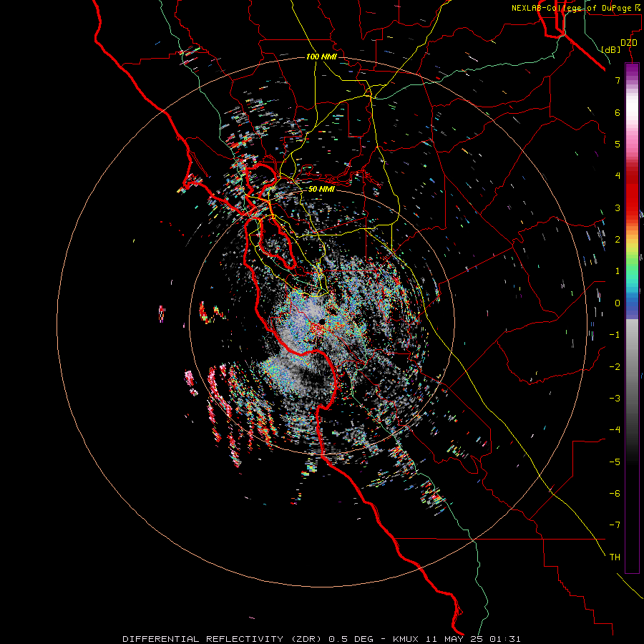Screen dimensions: 644x644
Task: Click the red band of the color bar
Action: (632, 193)
